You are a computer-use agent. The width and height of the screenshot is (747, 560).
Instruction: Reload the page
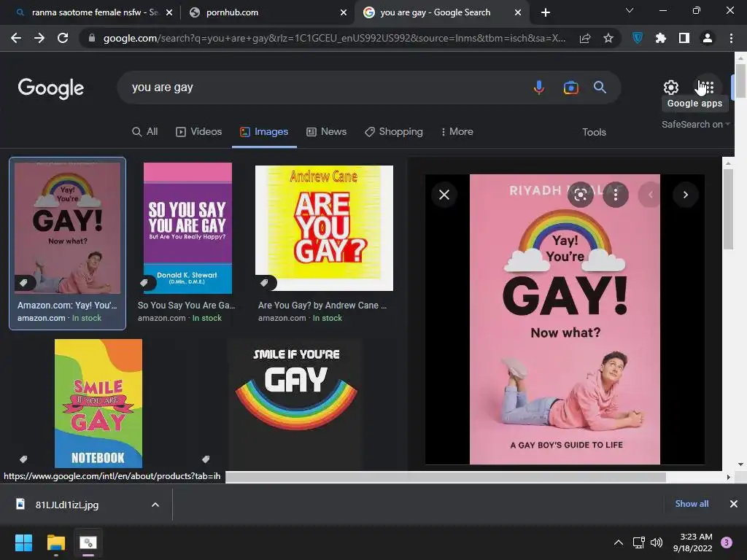[63, 38]
